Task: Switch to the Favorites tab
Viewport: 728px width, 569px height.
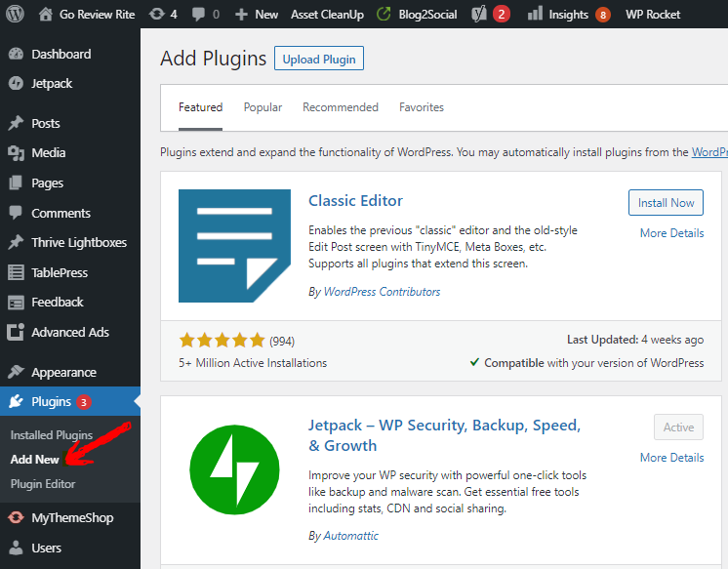Action: [422, 107]
